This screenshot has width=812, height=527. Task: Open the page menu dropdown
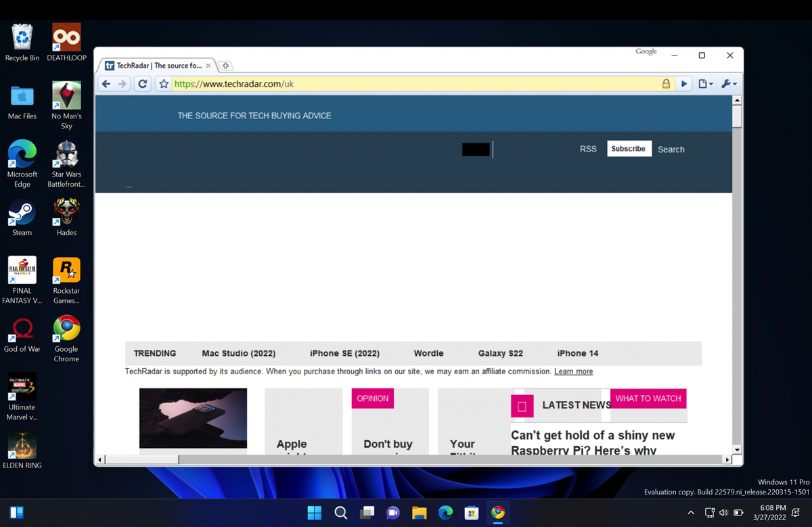click(x=704, y=83)
